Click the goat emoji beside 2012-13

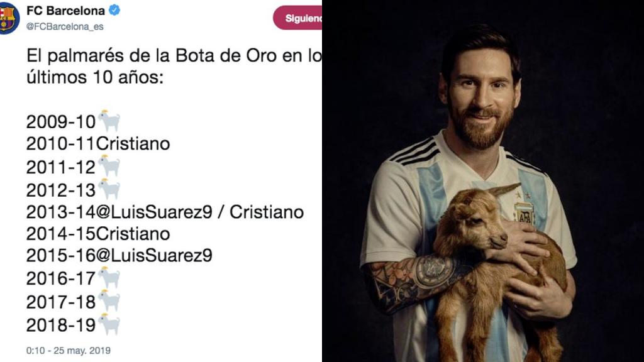point(109,189)
